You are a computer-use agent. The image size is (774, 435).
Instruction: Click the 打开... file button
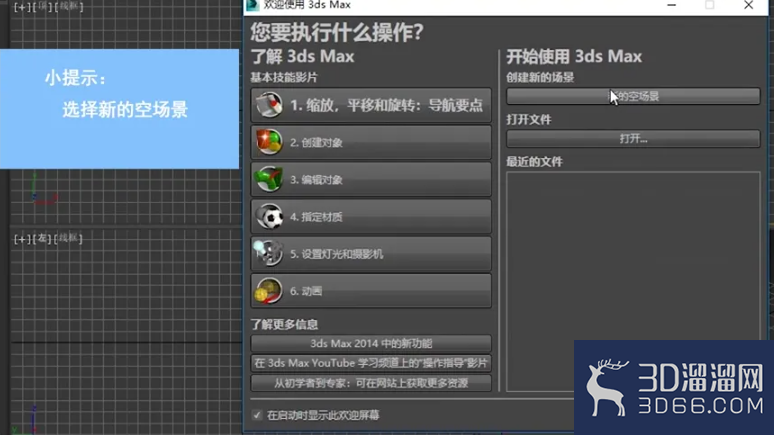(633, 139)
